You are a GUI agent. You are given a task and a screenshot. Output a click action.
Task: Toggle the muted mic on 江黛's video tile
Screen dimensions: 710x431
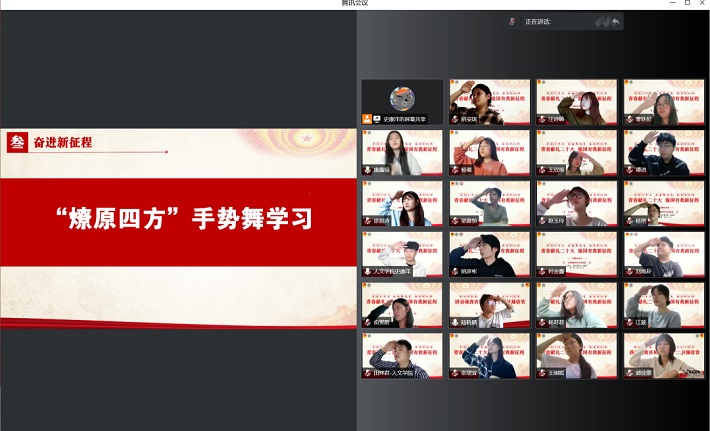coord(629,323)
